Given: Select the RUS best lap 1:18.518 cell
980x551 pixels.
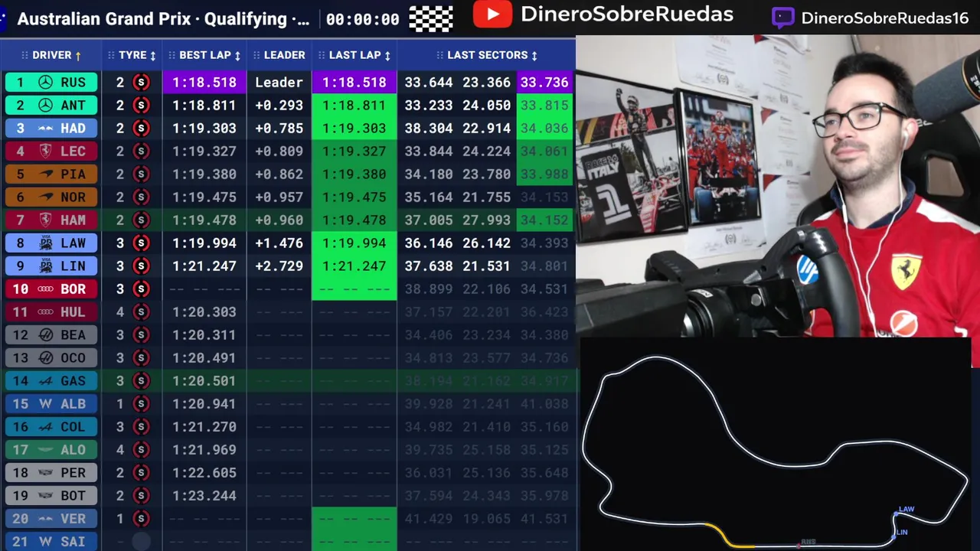Looking at the screenshot, I should [x=204, y=82].
